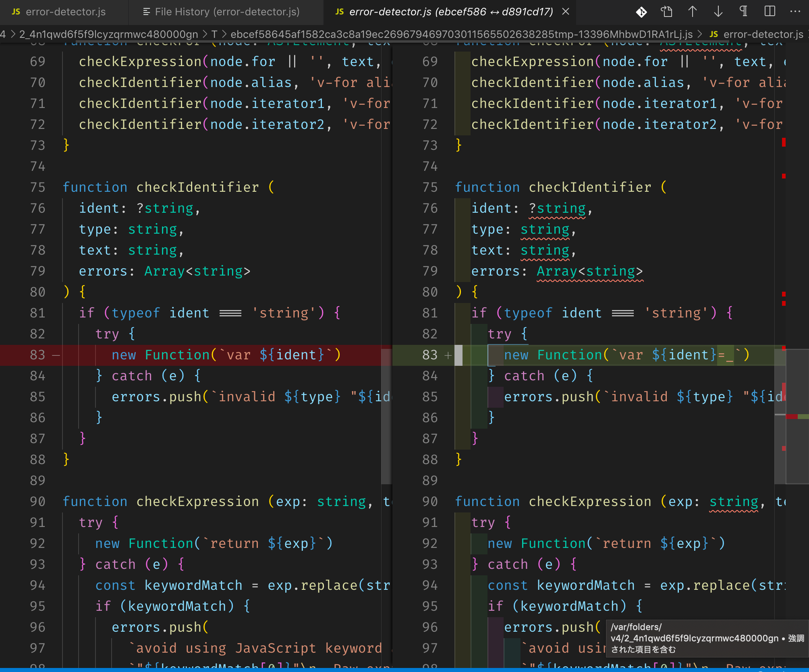Viewport: 809px width, 672px height.
Task: Click 'checkExpression' function name in right pane line 90
Action: 590,502
